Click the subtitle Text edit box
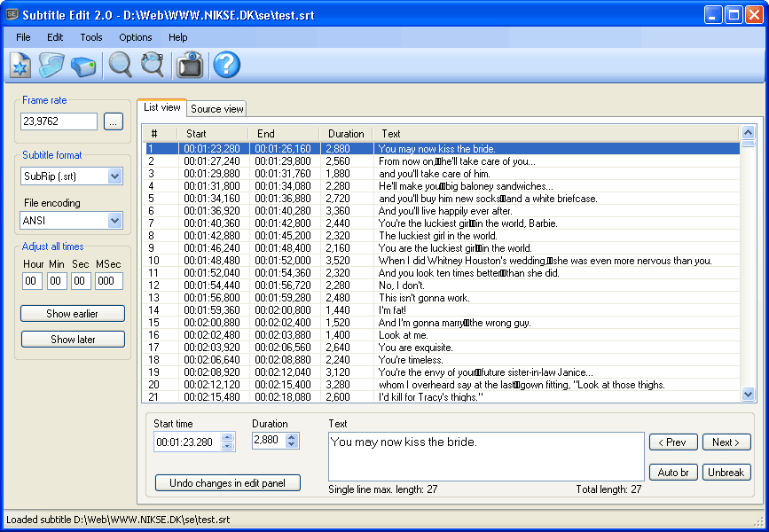 pos(486,457)
